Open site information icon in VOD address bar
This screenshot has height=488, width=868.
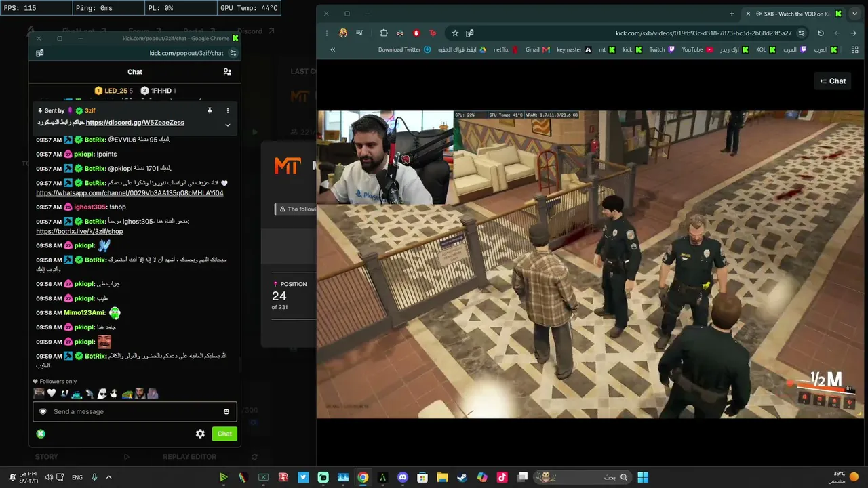pyautogui.click(x=802, y=33)
